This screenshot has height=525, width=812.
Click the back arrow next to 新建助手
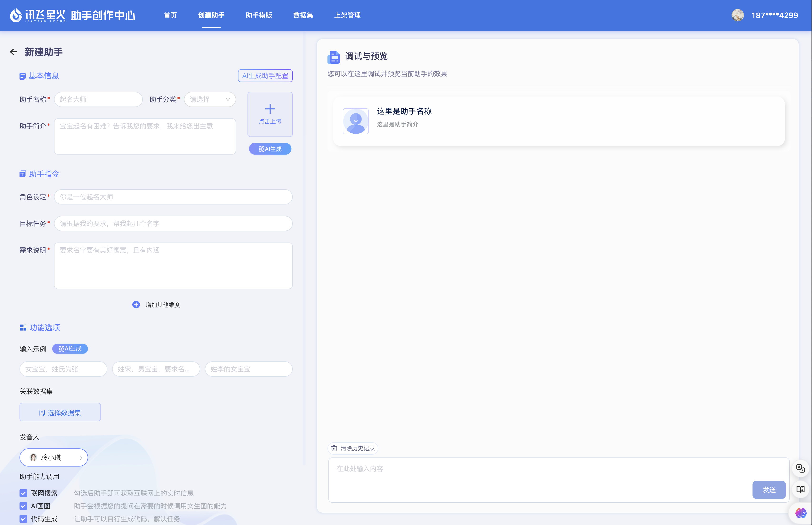(x=13, y=52)
